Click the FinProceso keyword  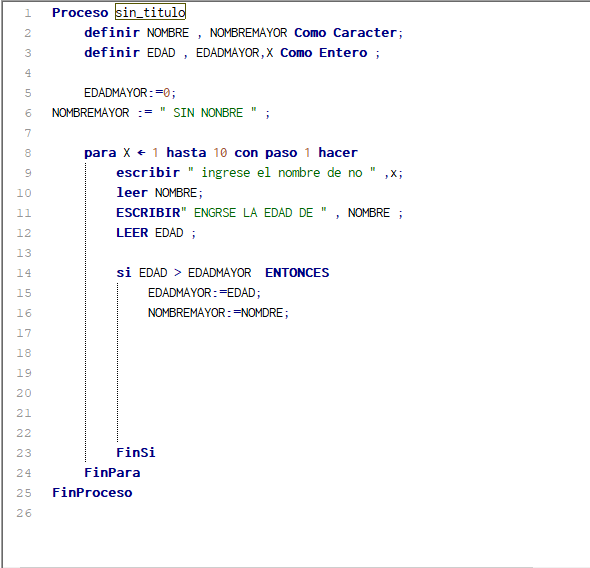(92, 492)
